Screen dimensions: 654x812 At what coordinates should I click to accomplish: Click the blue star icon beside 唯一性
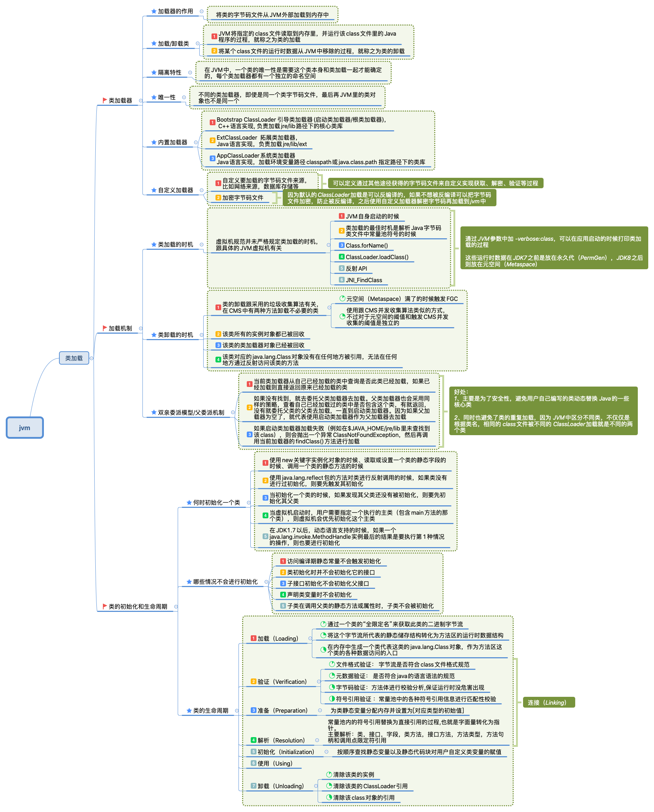click(x=154, y=97)
